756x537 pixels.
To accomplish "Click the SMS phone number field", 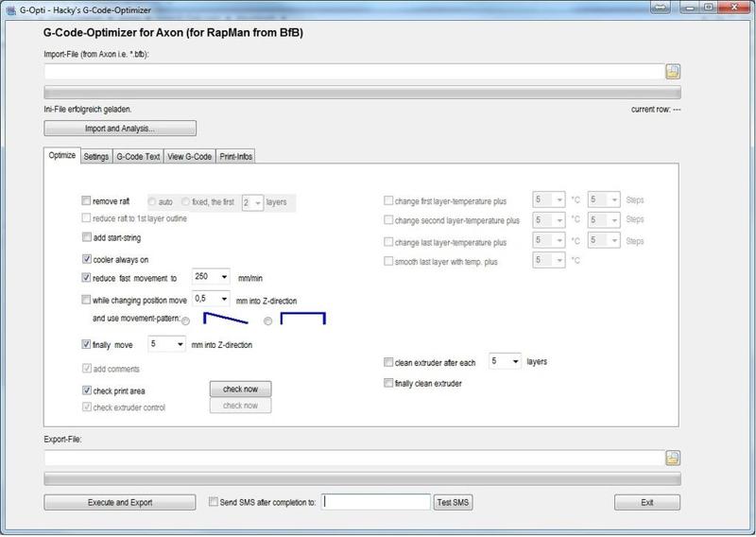I will tap(376, 502).
